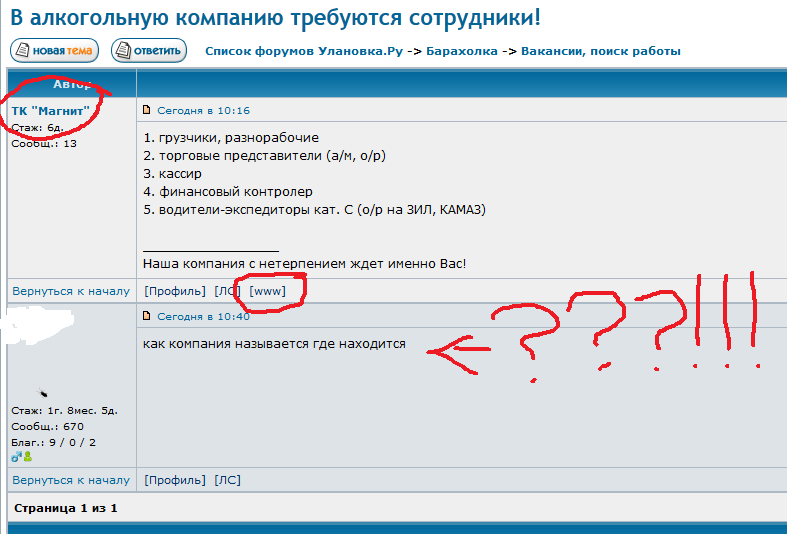Go to 'Список форумов Улановка.Ру' breadcrumb

[x=304, y=51]
